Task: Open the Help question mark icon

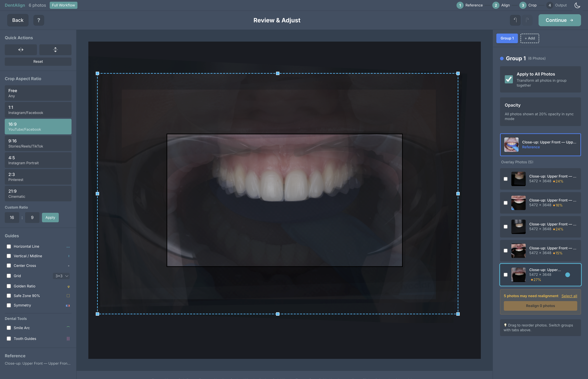Action: (39, 20)
